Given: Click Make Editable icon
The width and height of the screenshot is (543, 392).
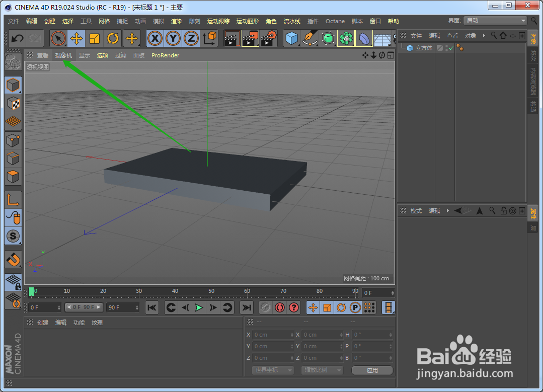Looking at the screenshot, I should (13, 63).
